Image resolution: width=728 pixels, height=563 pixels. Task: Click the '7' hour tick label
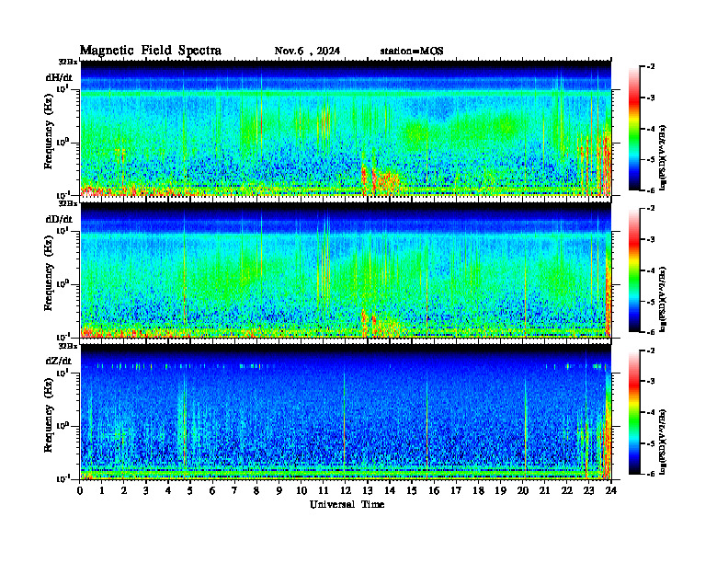234,490
